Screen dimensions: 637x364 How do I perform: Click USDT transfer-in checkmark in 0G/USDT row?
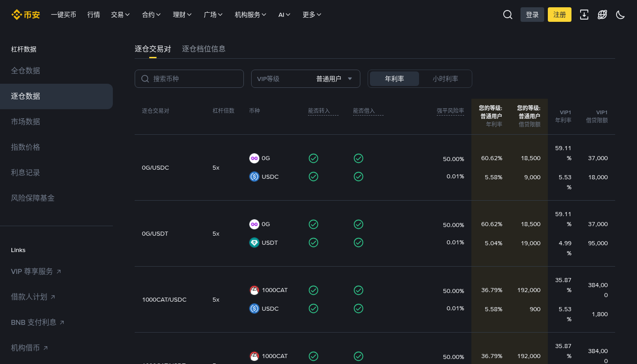click(313, 243)
